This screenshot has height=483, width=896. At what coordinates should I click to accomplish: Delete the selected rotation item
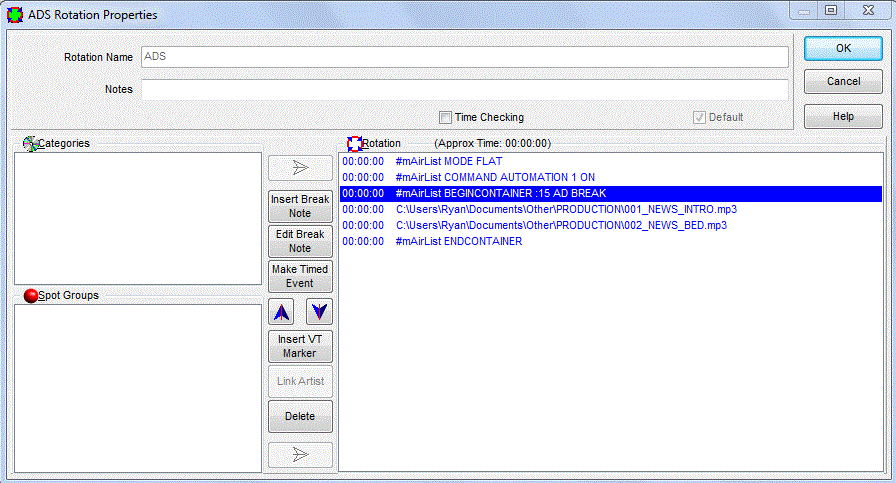pyautogui.click(x=300, y=416)
